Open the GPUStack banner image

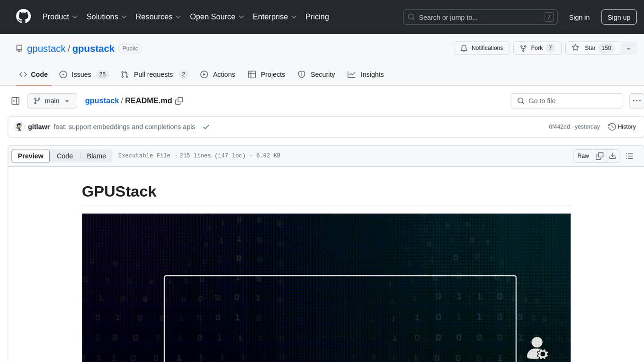pos(326,288)
